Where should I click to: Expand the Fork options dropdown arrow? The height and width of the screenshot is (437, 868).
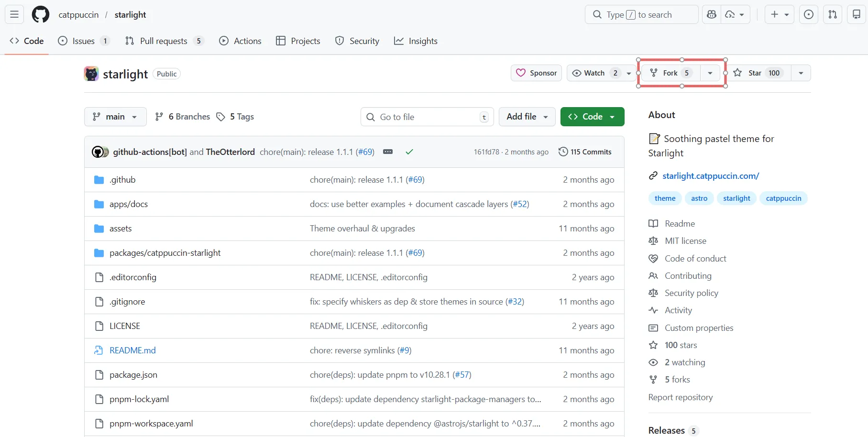tap(710, 73)
